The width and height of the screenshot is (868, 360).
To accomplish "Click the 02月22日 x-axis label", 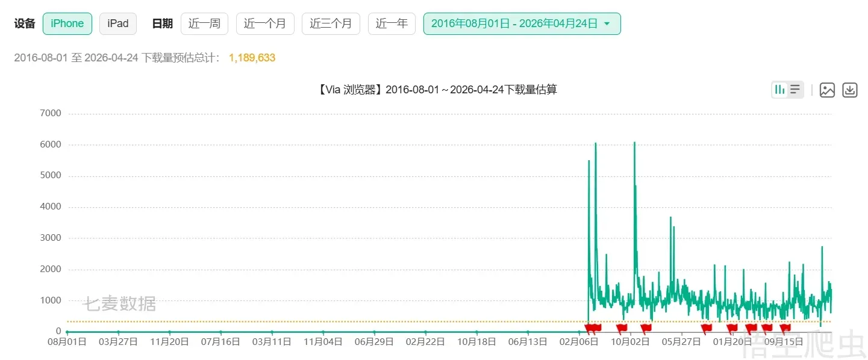I will click(x=425, y=342).
